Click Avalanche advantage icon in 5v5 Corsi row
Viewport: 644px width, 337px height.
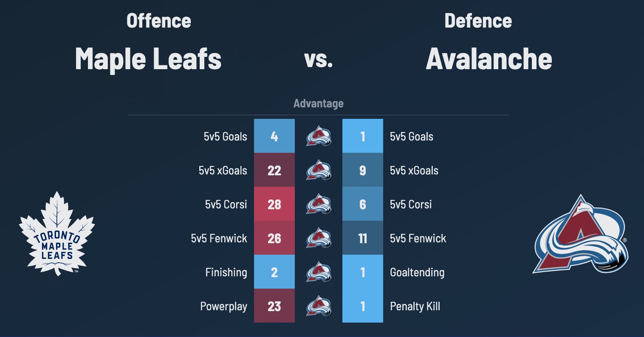[x=319, y=204]
